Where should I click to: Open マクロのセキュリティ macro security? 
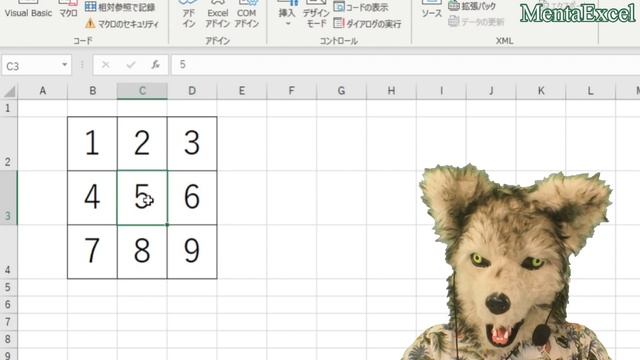122,24
